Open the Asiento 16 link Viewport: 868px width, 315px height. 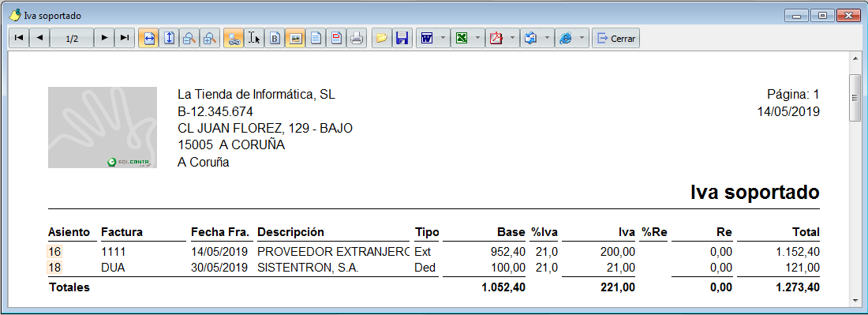[x=54, y=252]
